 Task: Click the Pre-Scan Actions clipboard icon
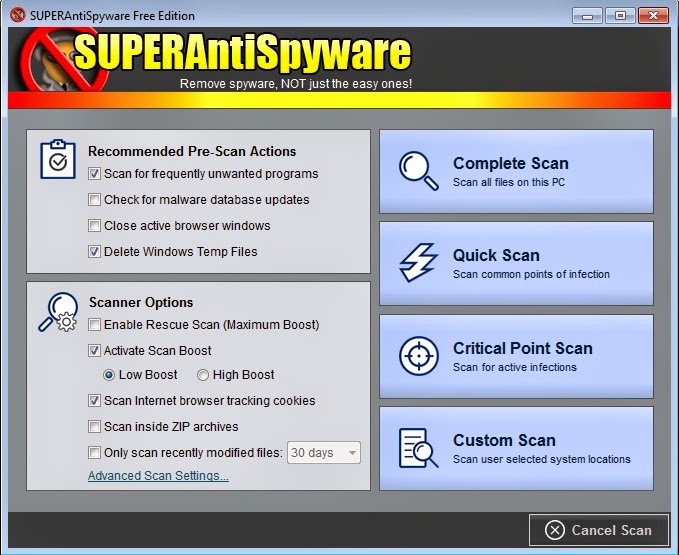(x=58, y=159)
